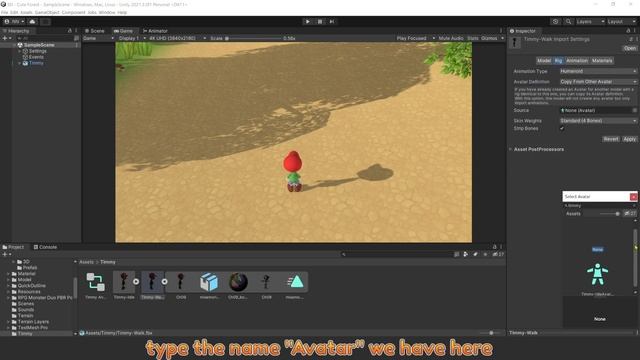The width and height of the screenshot is (640, 360).
Task: Open the Assets menu
Action: click(26, 13)
